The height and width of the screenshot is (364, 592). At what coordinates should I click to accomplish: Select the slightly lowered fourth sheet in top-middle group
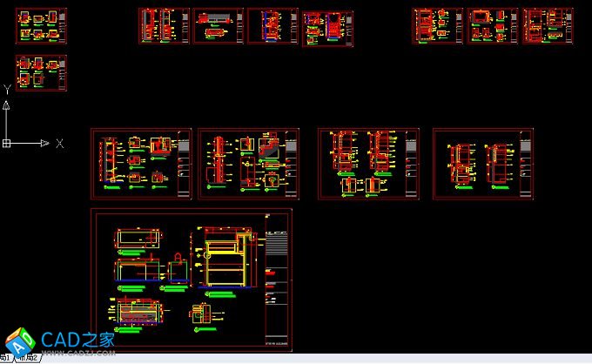click(327, 29)
